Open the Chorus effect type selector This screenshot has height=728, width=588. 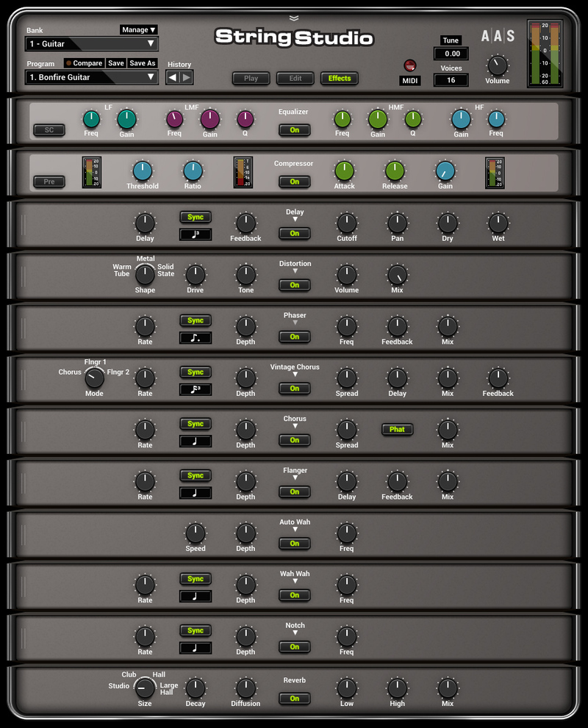(295, 426)
